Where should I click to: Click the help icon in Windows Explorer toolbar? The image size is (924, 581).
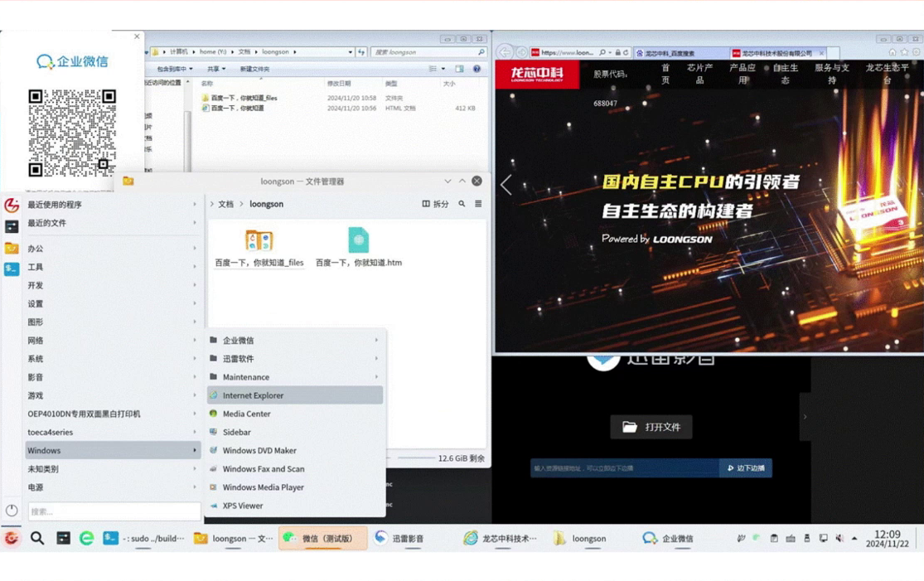[477, 69]
